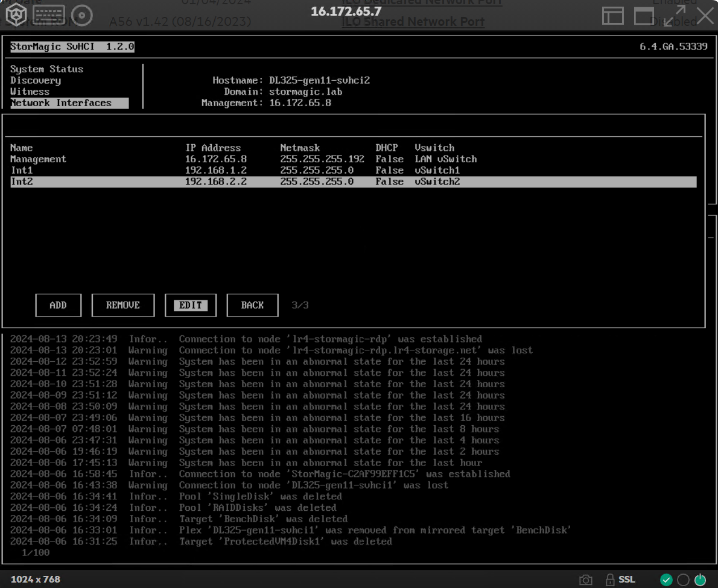
Task: Click the vSwitch2 value
Action: [x=437, y=182]
